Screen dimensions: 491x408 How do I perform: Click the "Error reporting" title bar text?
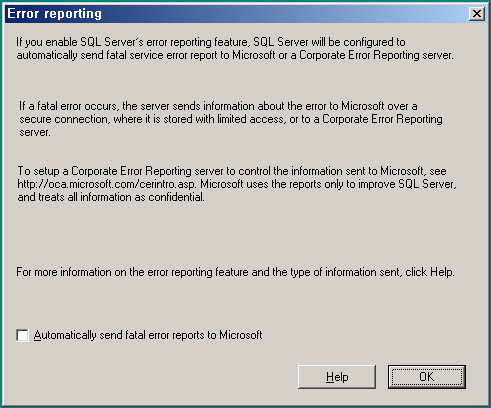[x=55, y=14]
